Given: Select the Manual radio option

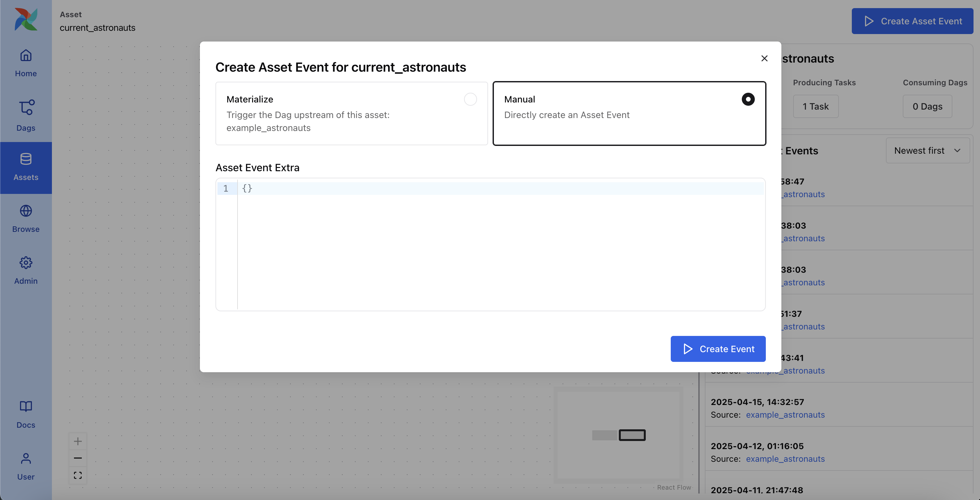Looking at the screenshot, I should (x=748, y=99).
